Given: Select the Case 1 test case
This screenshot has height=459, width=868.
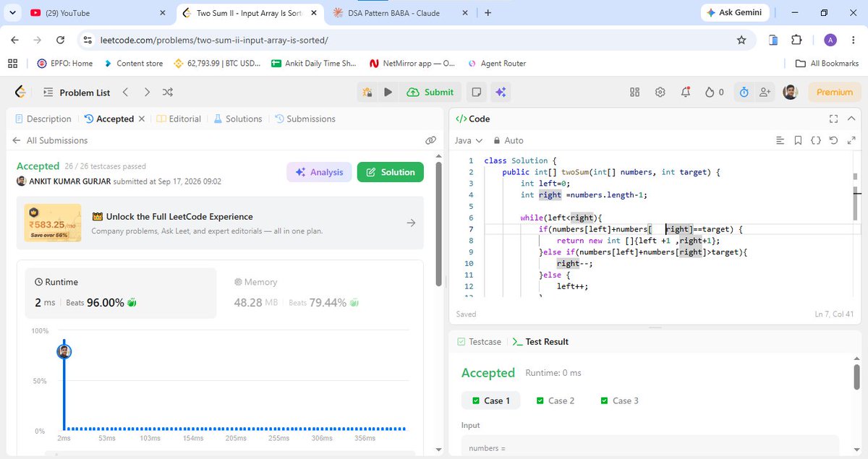Looking at the screenshot, I should 490,400.
